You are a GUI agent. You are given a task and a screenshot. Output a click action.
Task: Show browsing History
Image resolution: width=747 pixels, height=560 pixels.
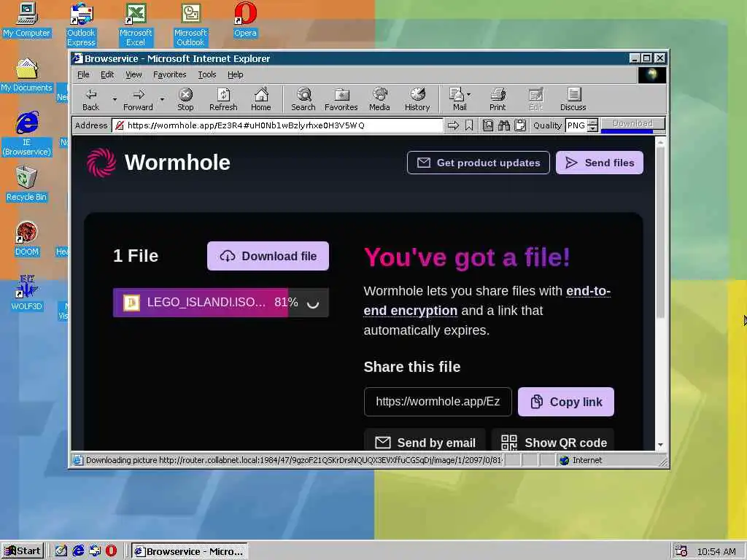(x=417, y=99)
